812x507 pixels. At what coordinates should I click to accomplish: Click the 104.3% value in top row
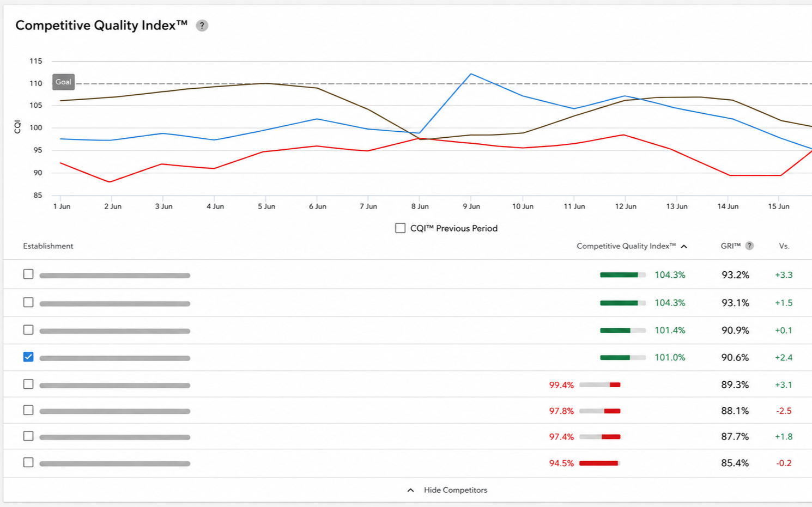click(x=670, y=275)
